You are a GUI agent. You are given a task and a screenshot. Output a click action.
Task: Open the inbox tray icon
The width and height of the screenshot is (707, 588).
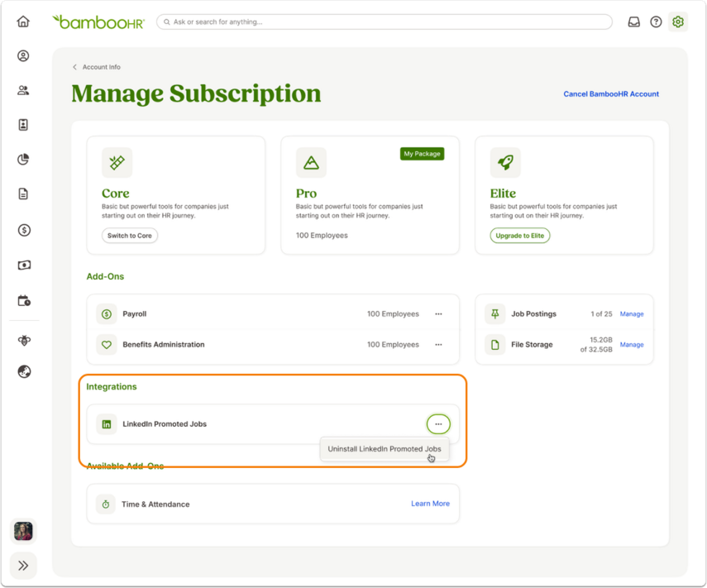click(x=634, y=22)
